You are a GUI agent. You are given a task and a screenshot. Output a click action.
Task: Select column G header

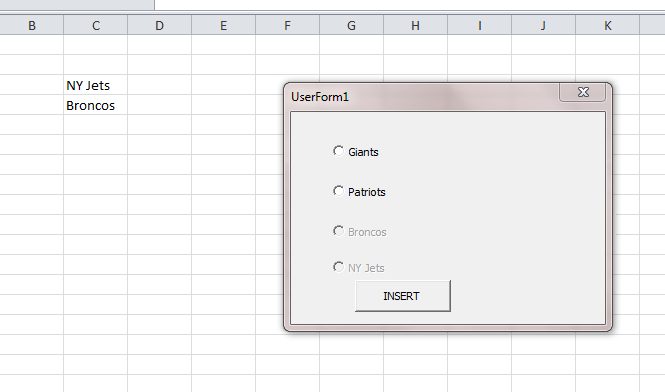[352, 25]
